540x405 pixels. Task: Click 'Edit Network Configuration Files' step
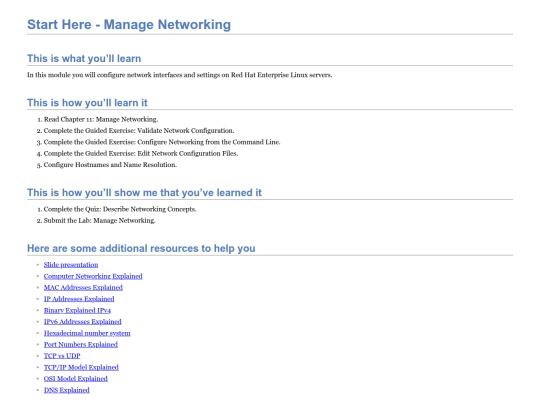coord(141,153)
